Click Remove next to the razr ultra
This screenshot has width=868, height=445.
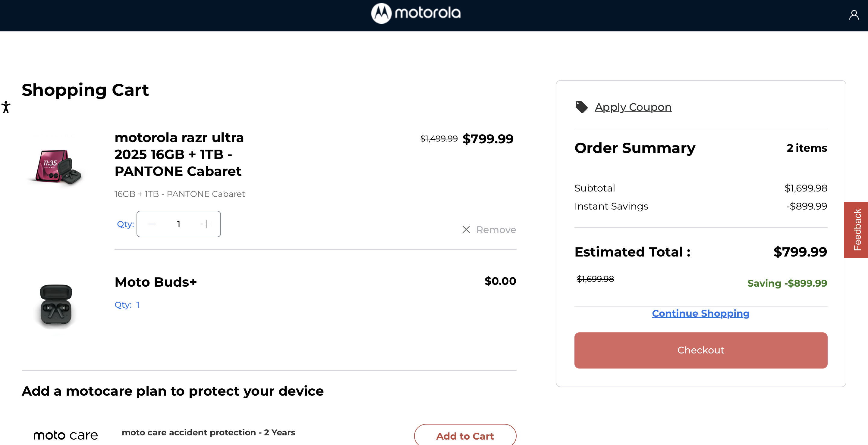tap(496, 229)
